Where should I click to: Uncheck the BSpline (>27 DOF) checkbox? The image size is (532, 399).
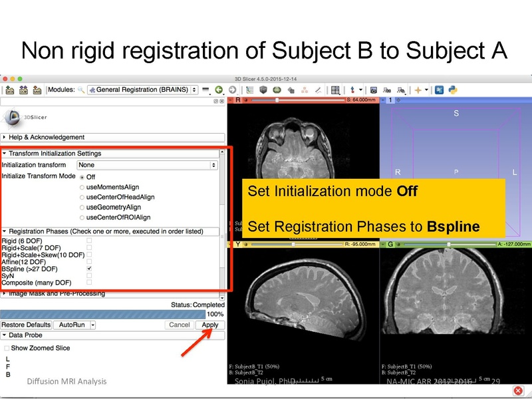(x=88, y=269)
